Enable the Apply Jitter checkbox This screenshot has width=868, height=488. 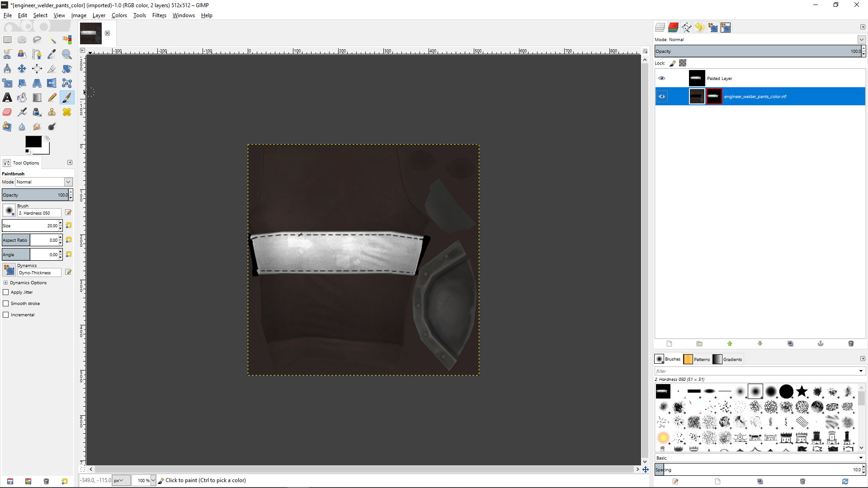pos(6,292)
